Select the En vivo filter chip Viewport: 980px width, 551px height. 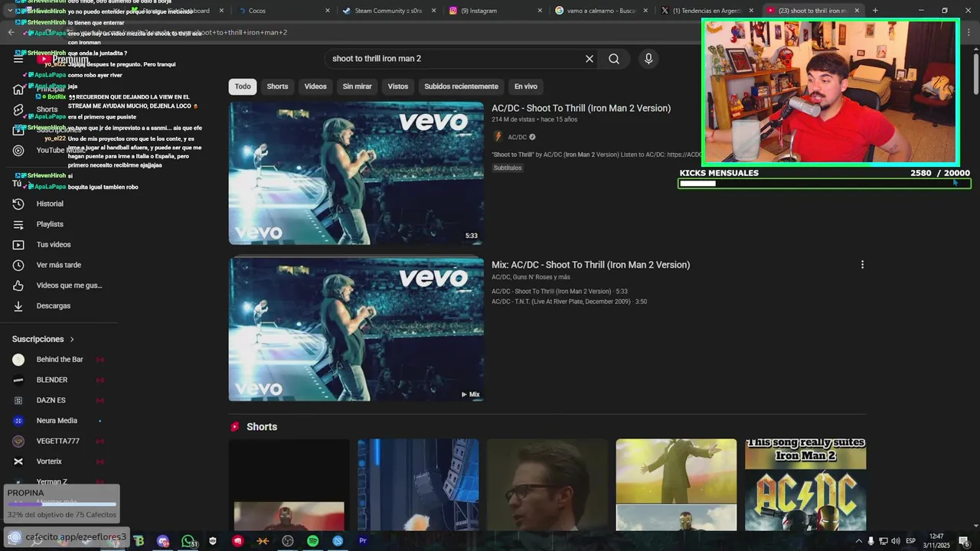(525, 86)
